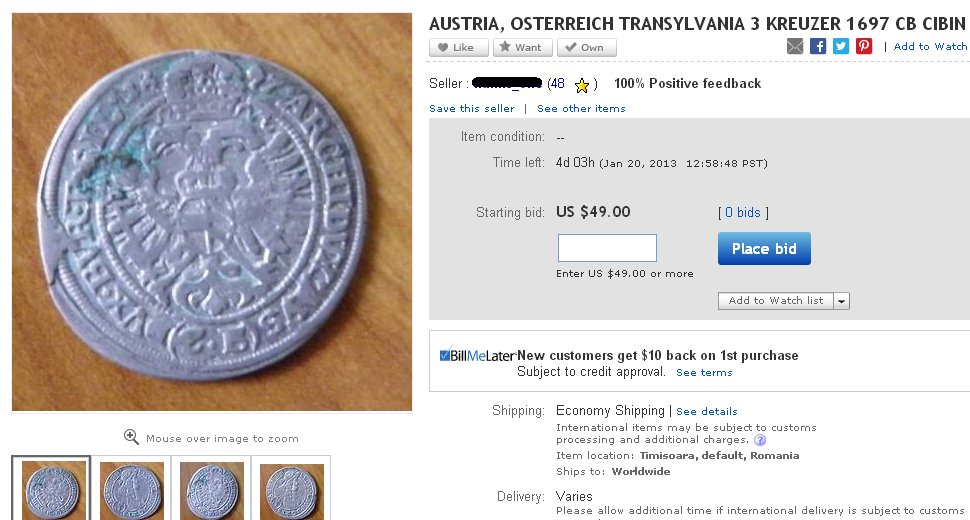This screenshot has width=970, height=520.
Task: Open the seller's yellow feedback star
Action: (x=582, y=85)
